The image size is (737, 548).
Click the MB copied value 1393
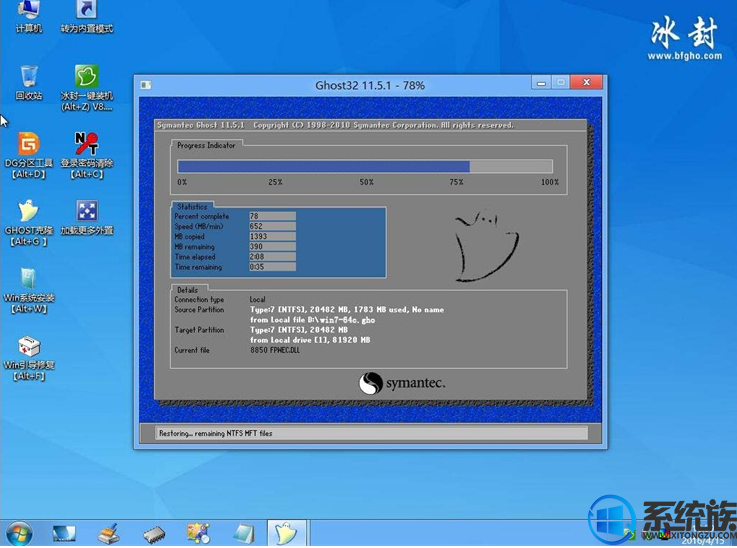click(272, 236)
